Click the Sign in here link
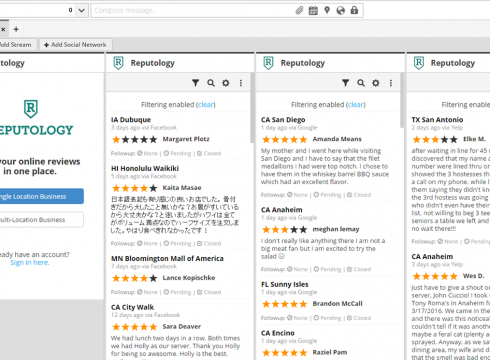The height and width of the screenshot is (360, 490). 30,263
